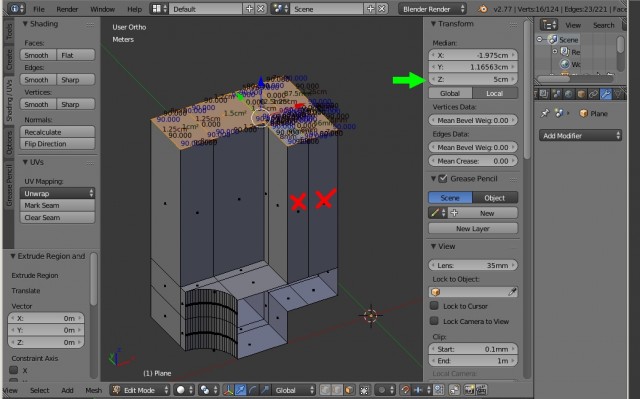The height and width of the screenshot is (399, 640).
Task: Switch to vertex select mode
Action: pos(325,390)
